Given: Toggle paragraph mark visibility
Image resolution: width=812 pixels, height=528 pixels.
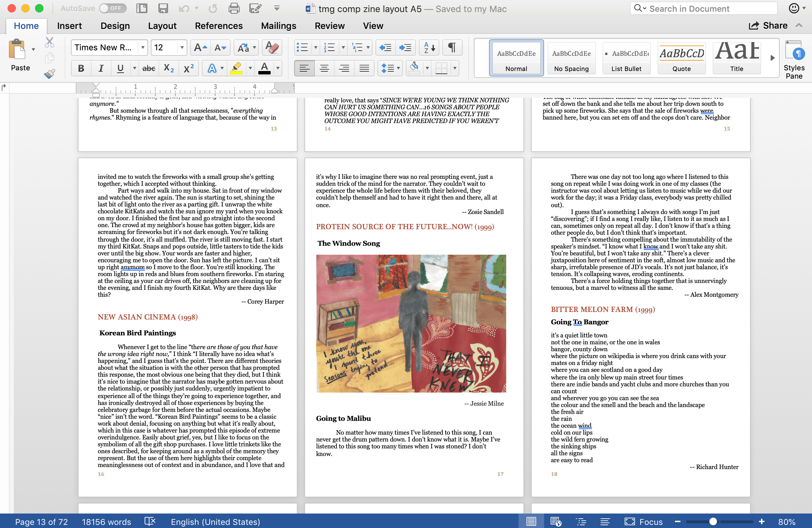Looking at the screenshot, I should click(x=452, y=48).
